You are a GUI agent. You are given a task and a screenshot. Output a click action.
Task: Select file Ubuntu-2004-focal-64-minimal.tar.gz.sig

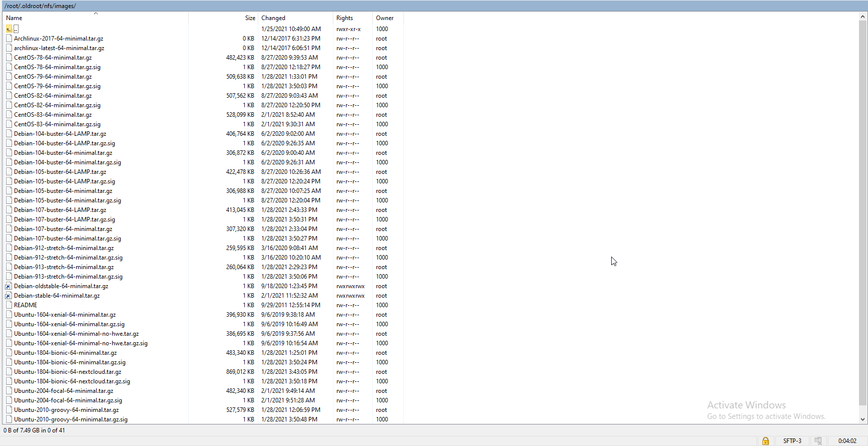[68, 400]
